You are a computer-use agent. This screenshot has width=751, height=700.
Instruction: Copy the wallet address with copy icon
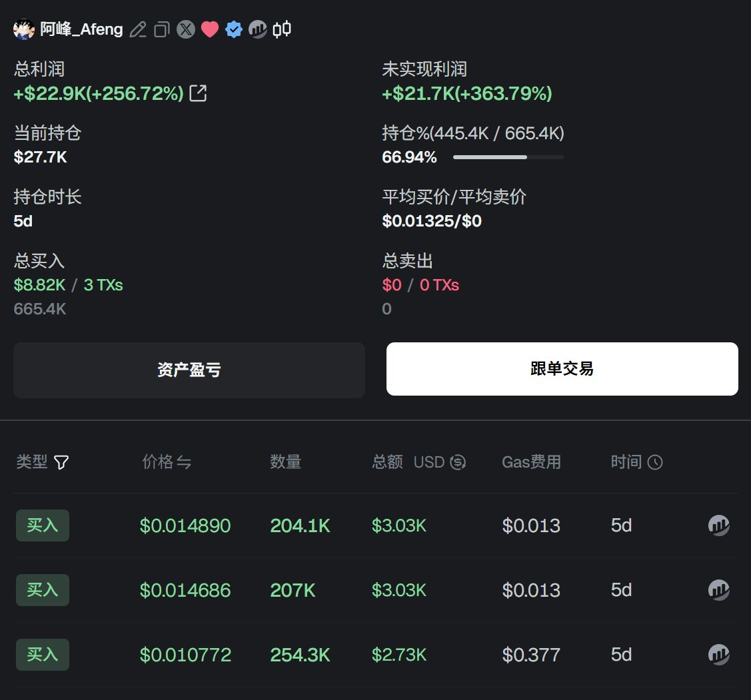click(161, 29)
